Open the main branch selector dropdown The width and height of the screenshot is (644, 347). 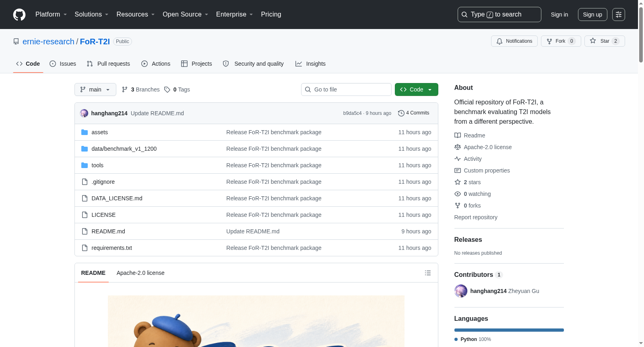[x=95, y=89]
